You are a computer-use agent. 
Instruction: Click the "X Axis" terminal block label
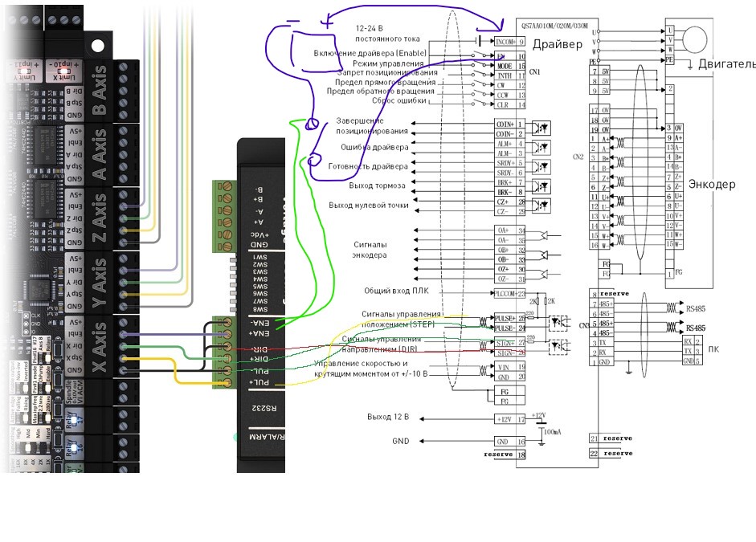coord(98,347)
